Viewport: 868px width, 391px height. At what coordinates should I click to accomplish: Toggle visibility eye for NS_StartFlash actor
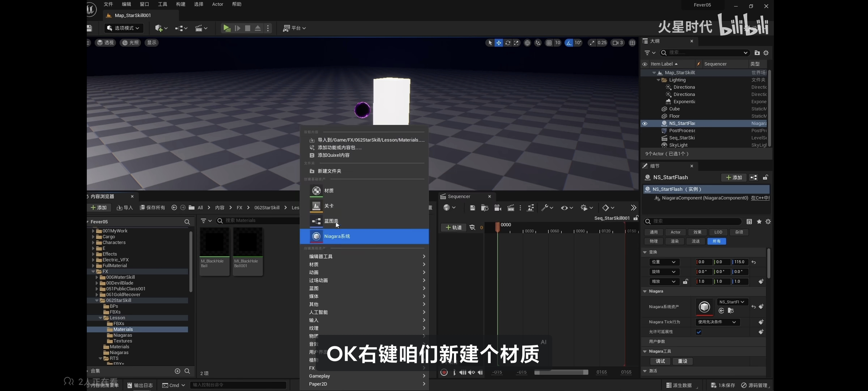click(x=644, y=123)
